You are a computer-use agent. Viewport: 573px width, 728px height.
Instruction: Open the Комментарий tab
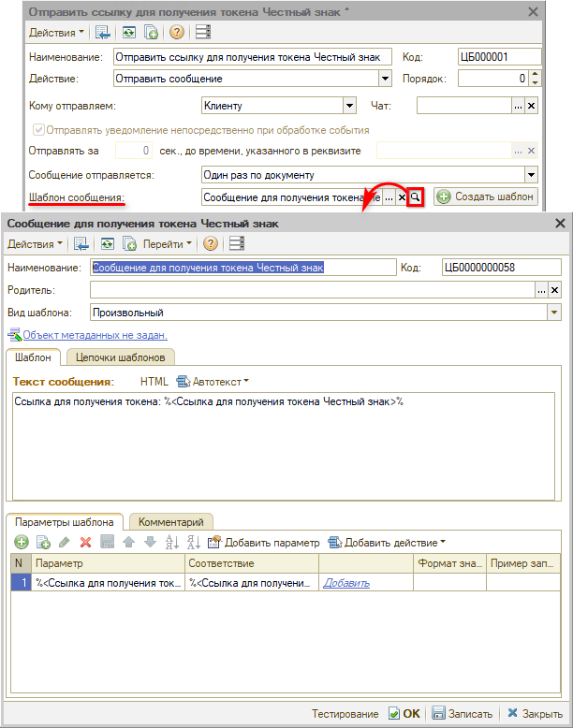point(171,522)
